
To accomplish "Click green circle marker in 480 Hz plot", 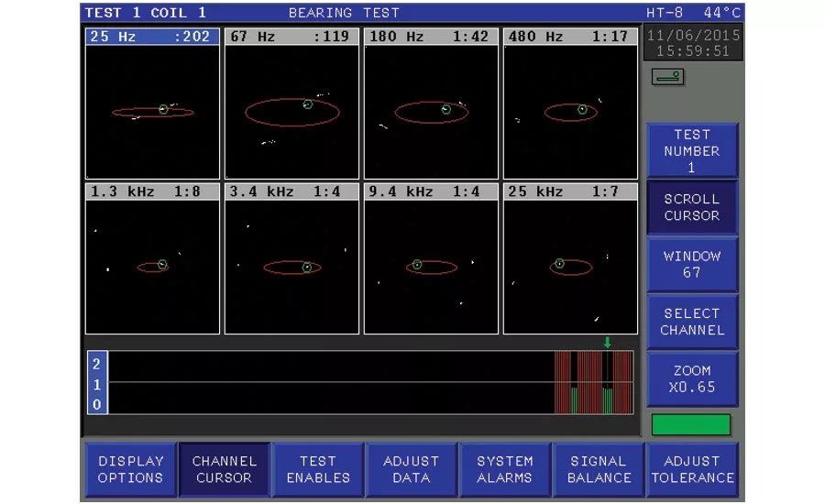I will tap(582, 109).
